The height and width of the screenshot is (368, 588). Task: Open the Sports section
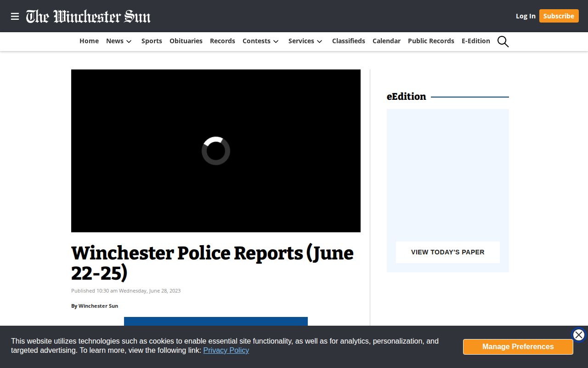(152, 41)
